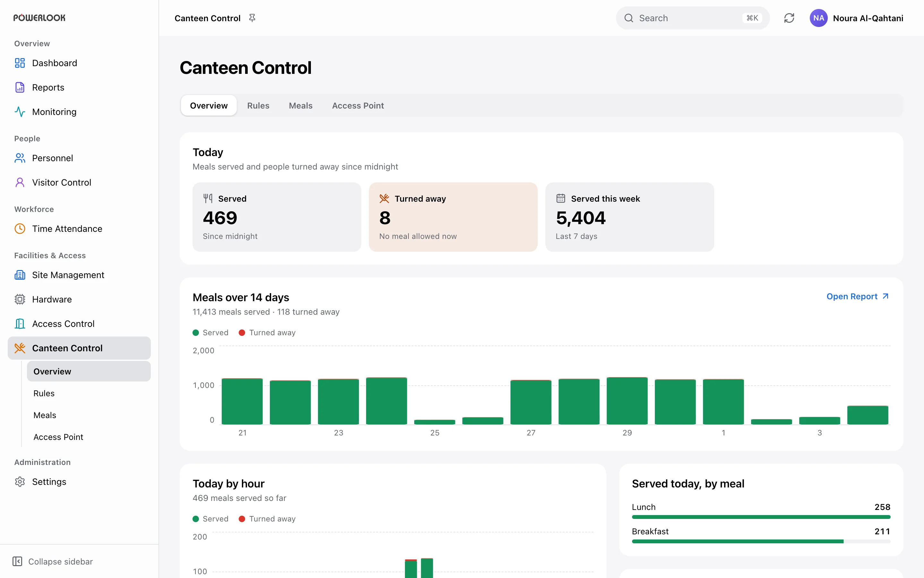This screenshot has height=578, width=924.
Task: Click the ⌘K shortcut badge
Action: (752, 18)
